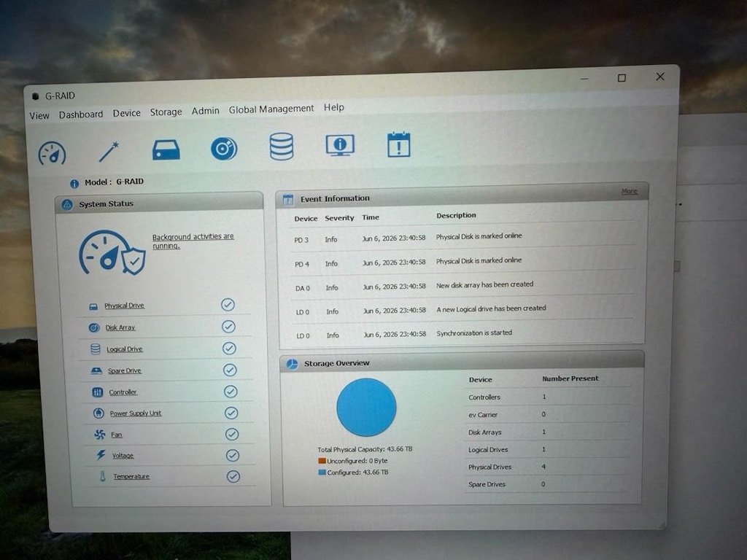Open the Global Management menu
The width and height of the screenshot is (747, 560).
(x=271, y=109)
